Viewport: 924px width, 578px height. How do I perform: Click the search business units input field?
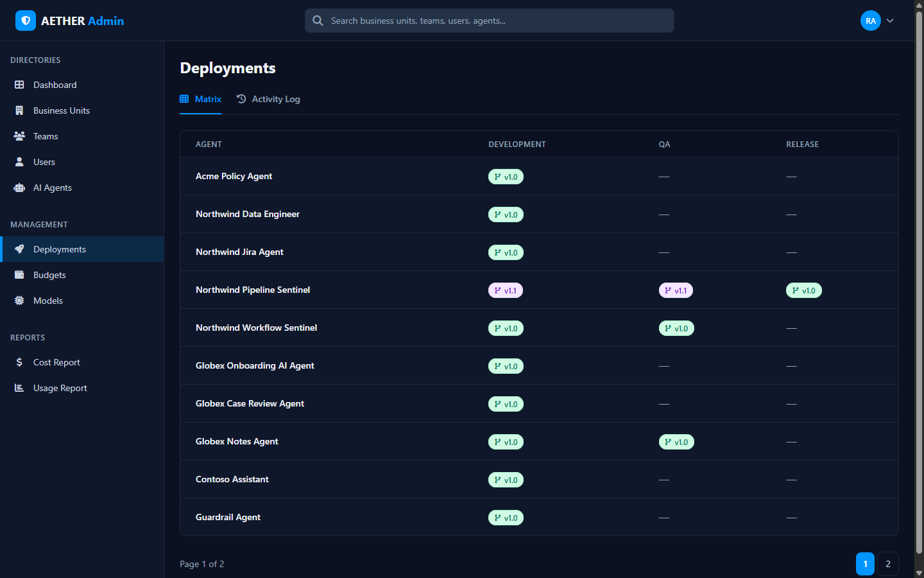tap(490, 21)
